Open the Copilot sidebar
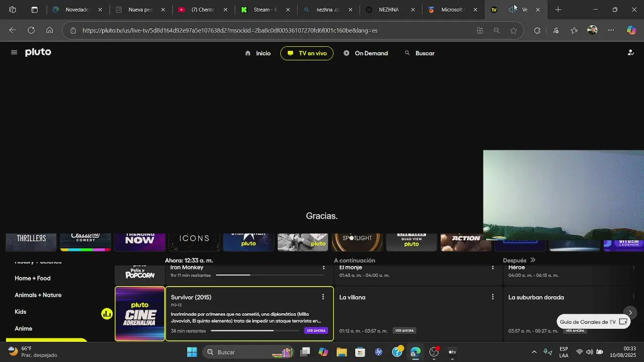 point(631,31)
